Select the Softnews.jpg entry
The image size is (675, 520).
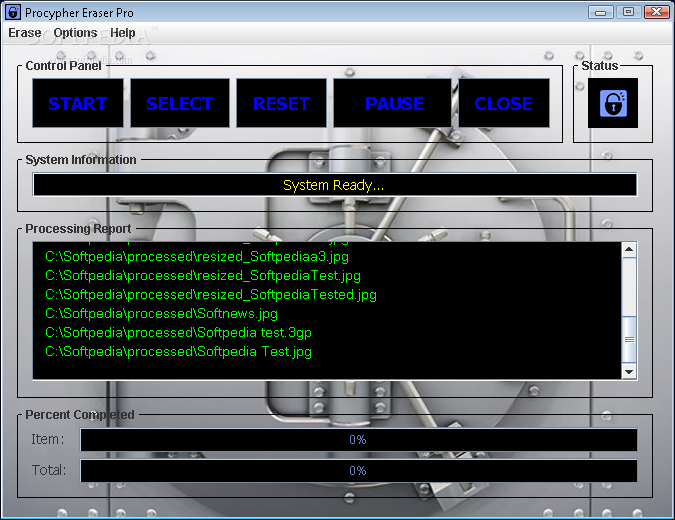[x=161, y=313]
